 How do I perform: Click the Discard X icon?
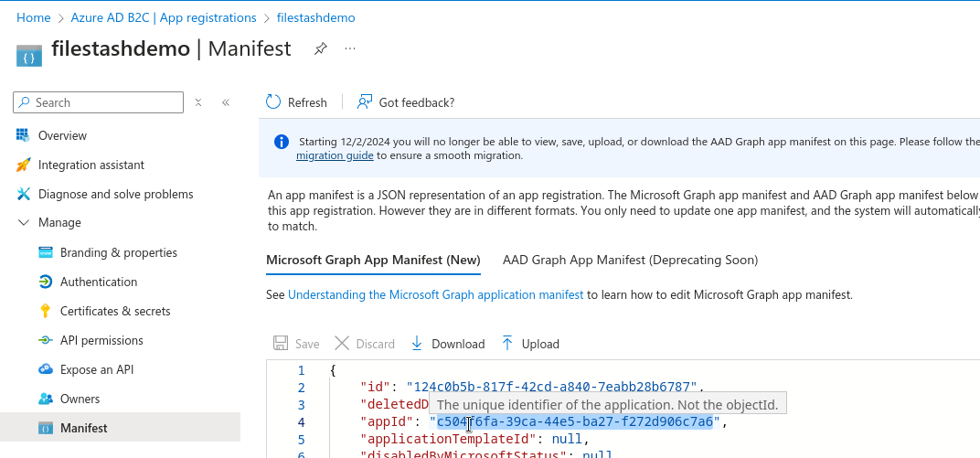(342, 343)
